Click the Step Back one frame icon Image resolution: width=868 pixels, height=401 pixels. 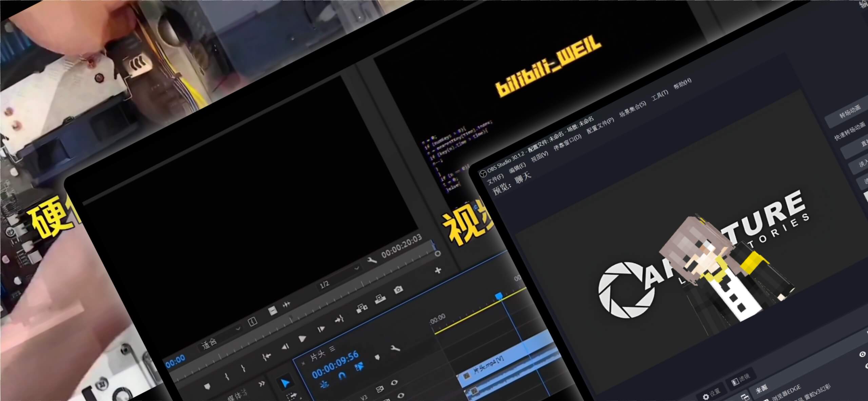tap(285, 346)
